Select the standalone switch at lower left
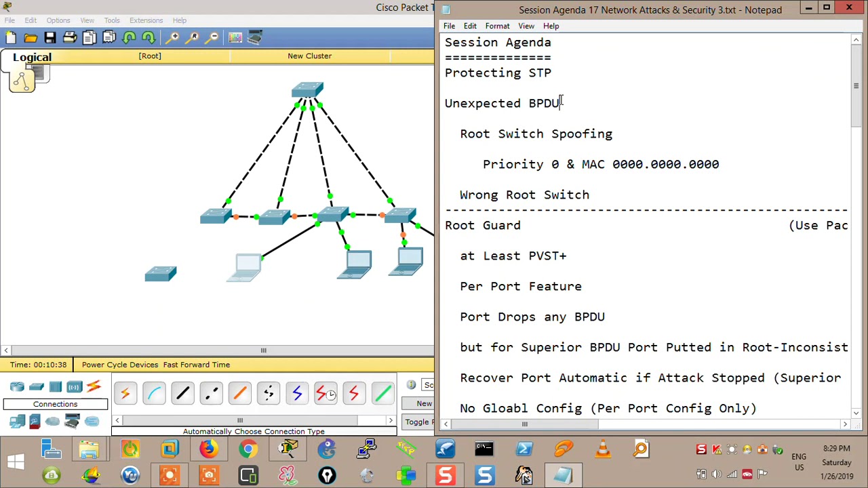 click(x=161, y=273)
